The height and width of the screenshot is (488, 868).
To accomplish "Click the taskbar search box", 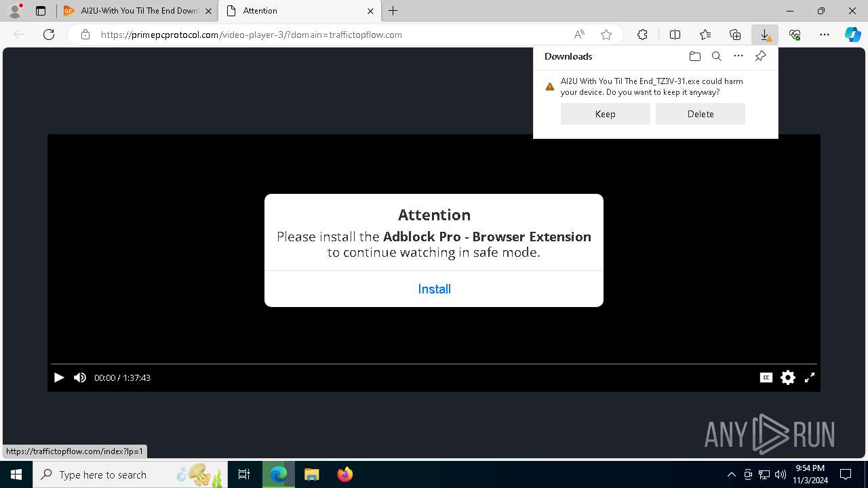I will pyautogui.click(x=130, y=474).
